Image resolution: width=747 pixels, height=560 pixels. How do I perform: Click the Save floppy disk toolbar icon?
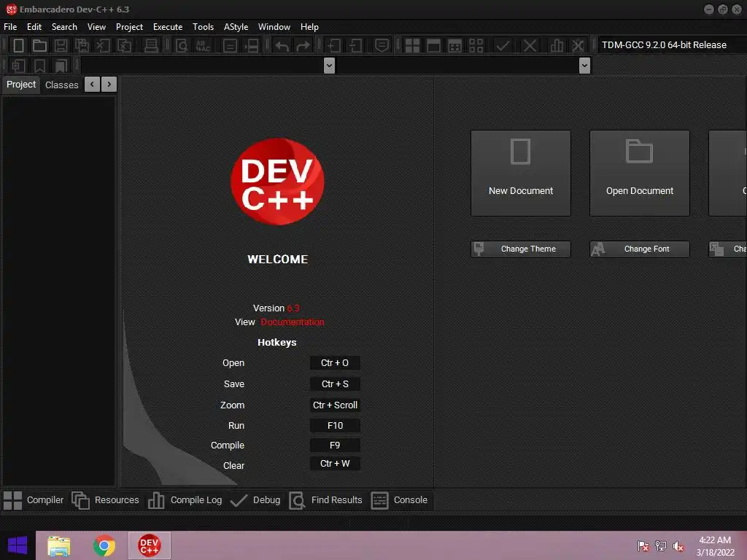click(61, 46)
